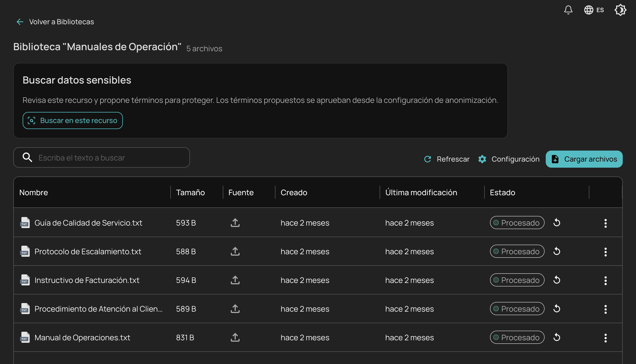Open Manual de Operaciones.txt
Screen dimensions: 636x364
82,338
